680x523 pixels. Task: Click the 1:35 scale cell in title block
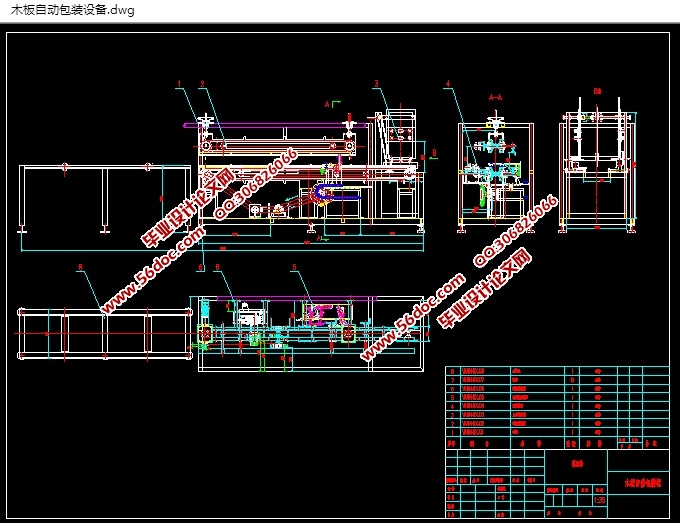click(x=600, y=501)
